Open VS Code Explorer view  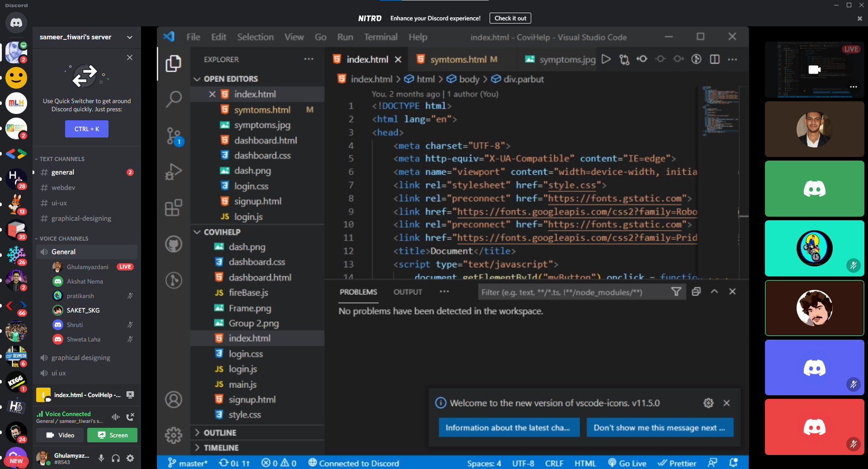[x=173, y=63]
